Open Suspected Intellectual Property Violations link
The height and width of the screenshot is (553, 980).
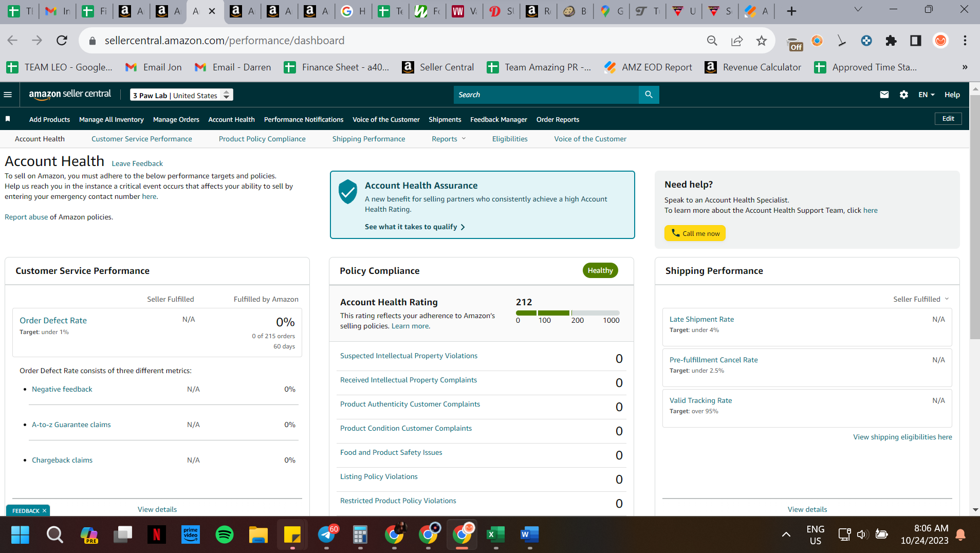click(409, 356)
